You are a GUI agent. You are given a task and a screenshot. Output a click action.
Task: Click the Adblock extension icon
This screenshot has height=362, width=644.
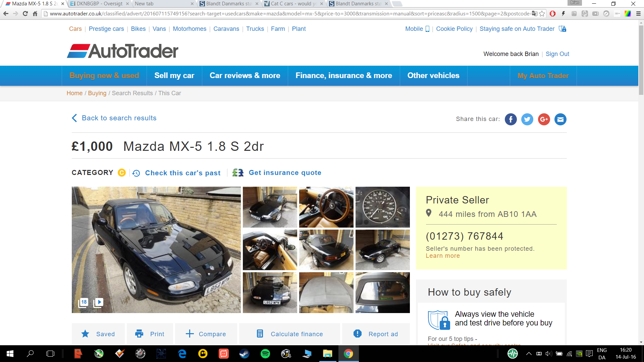tap(552, 14)
